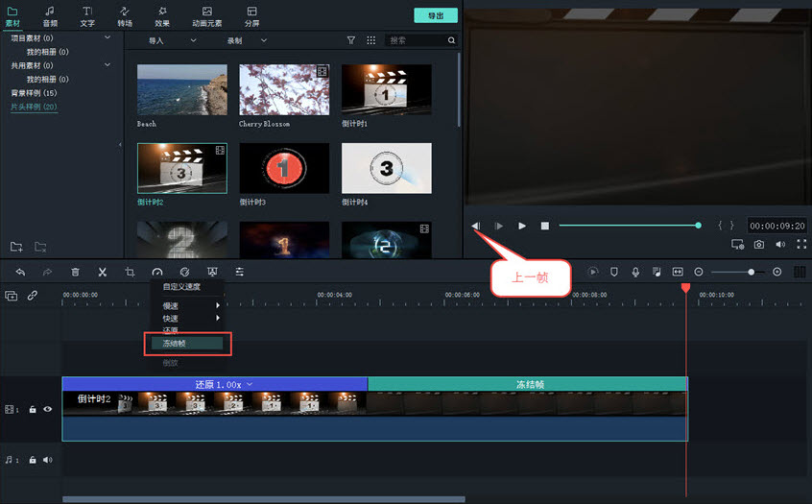The height and width of the screenshot is (504, 812).
Task: Click the 导出 export button
Action: click(435, 15)
